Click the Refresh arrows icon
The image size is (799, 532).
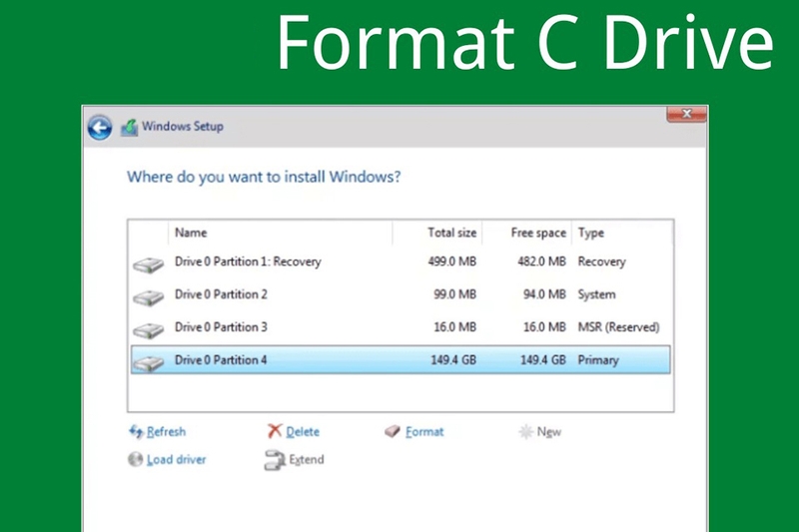tap(136, 432)
